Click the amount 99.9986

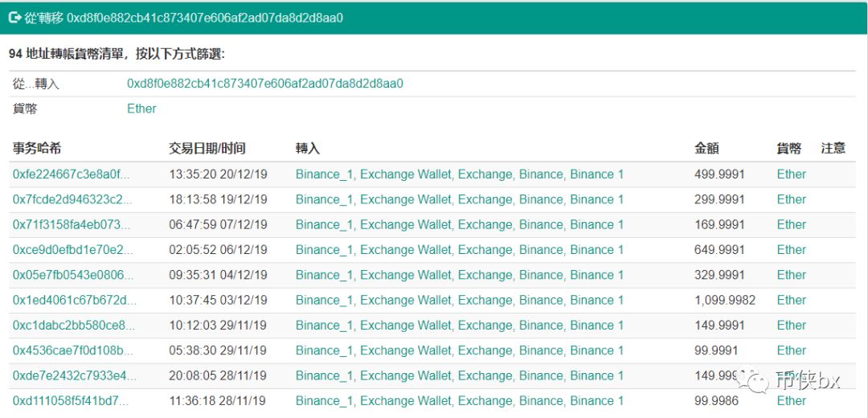(716, 401)
